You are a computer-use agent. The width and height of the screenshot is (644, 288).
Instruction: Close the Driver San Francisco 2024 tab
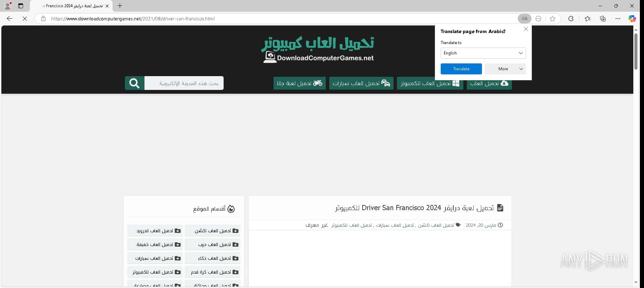107,6
